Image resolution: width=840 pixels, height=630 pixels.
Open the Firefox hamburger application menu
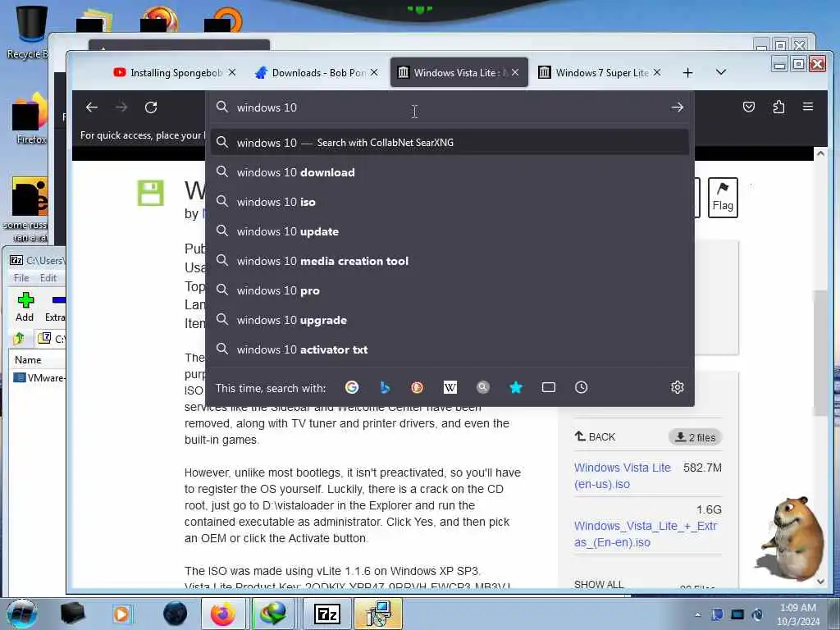pos(808,107)
